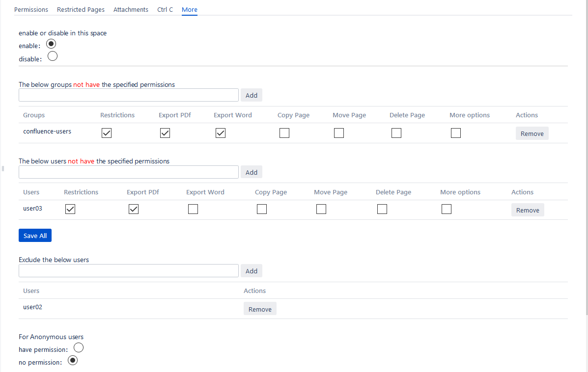Click the Save All button
Viewport: 588px width, 372px height.
click(35, 235)
